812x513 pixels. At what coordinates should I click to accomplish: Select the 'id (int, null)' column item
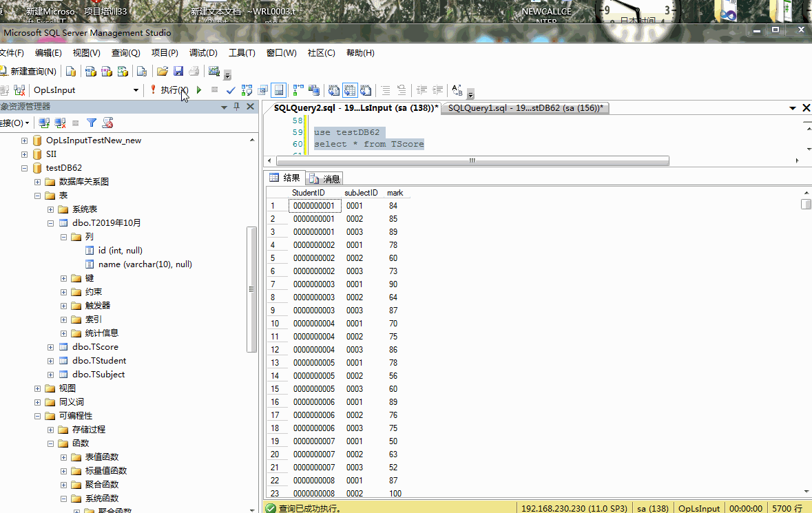click(120, 251)
